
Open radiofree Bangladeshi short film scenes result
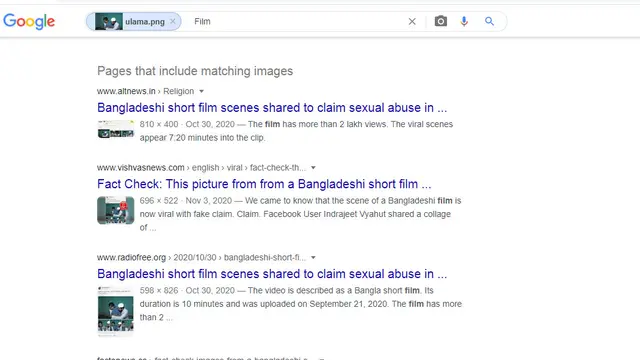pos(272,274)
